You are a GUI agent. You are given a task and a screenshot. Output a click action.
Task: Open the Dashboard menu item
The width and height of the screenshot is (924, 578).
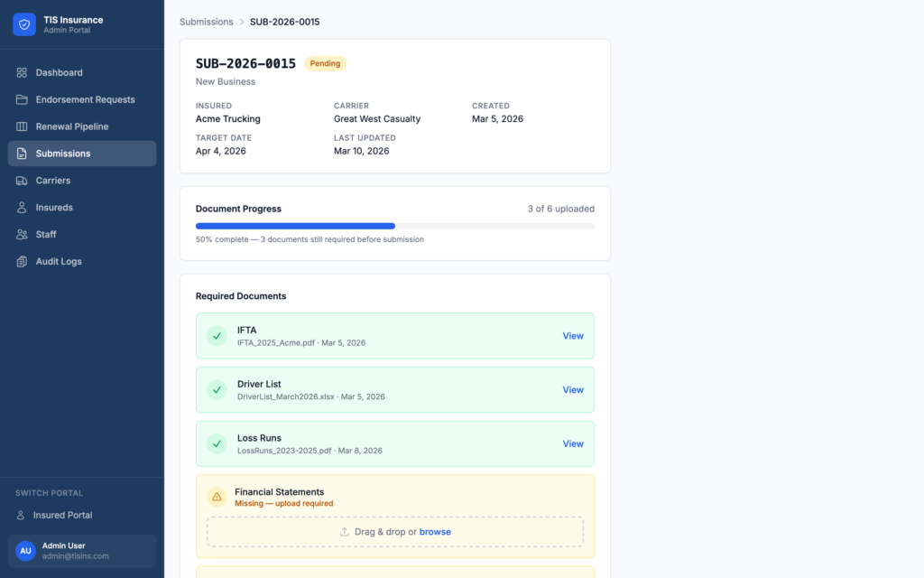point(82,72)
